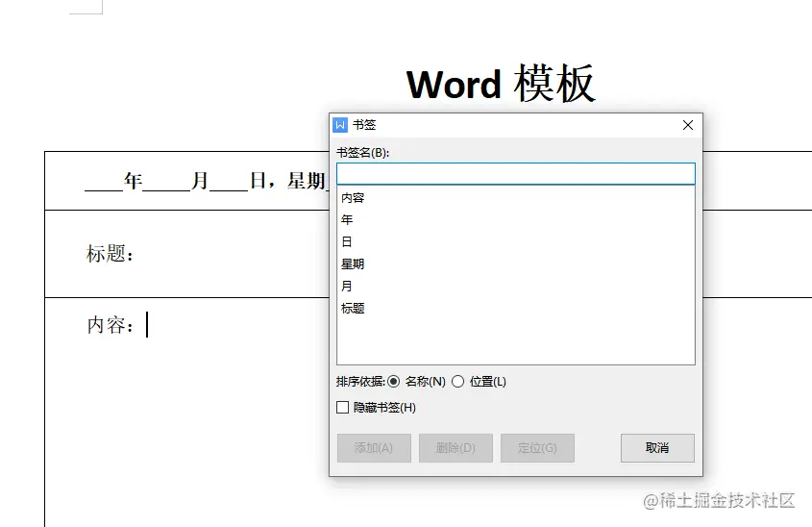Click the Word 模板 document heading
812x527 pixels.
click(x=501, y=84)
